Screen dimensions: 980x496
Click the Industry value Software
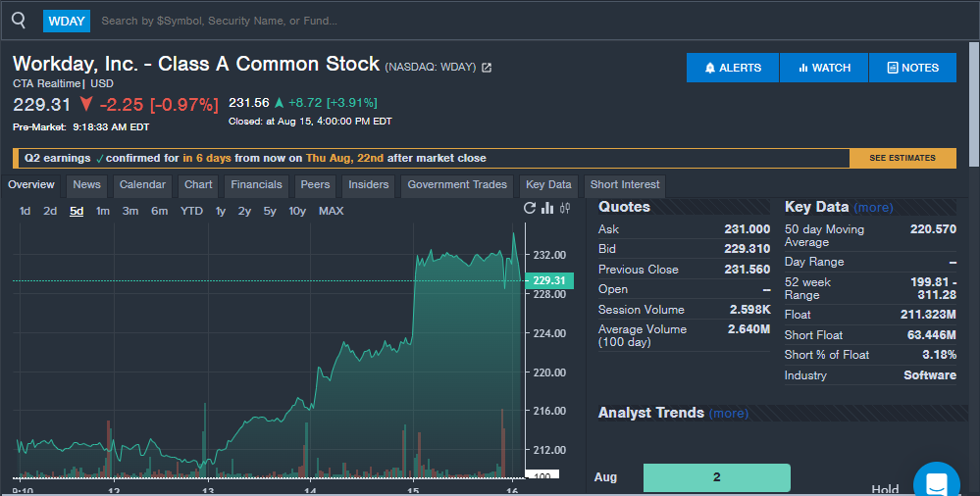930,374
